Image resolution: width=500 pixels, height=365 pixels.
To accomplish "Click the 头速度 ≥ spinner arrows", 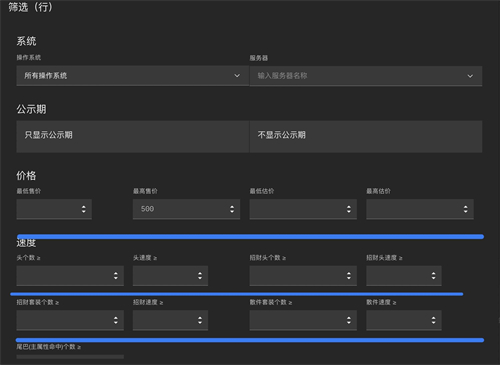I will coord(200,276).
